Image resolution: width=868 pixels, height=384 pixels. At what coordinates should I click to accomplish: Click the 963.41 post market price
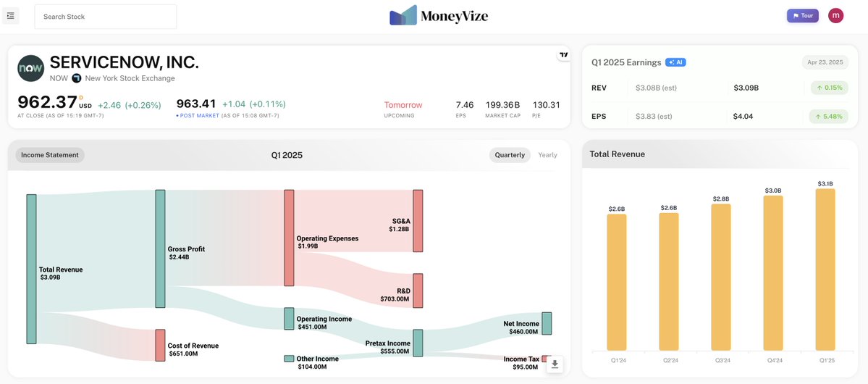tap(196, 104)
